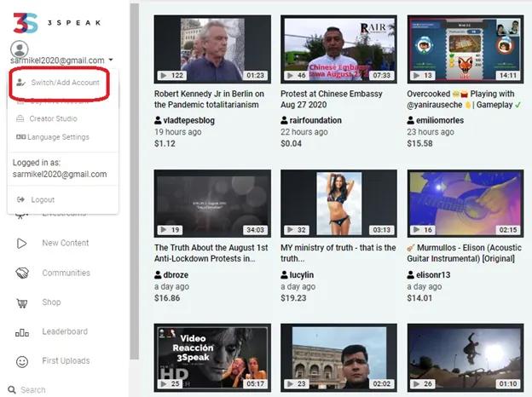Click the First Uploads smiley icon
The width and height of the screenshot is (532, 397).
click(22, 362)
